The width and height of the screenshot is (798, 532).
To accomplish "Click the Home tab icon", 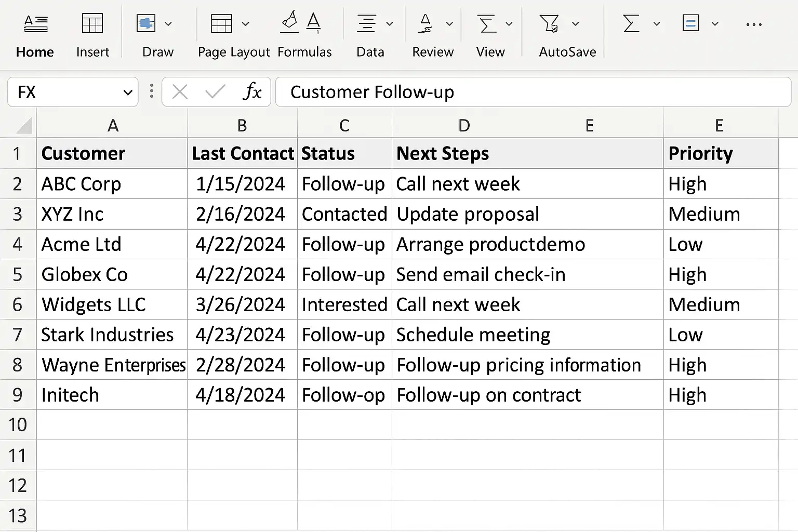I will 35,23.
